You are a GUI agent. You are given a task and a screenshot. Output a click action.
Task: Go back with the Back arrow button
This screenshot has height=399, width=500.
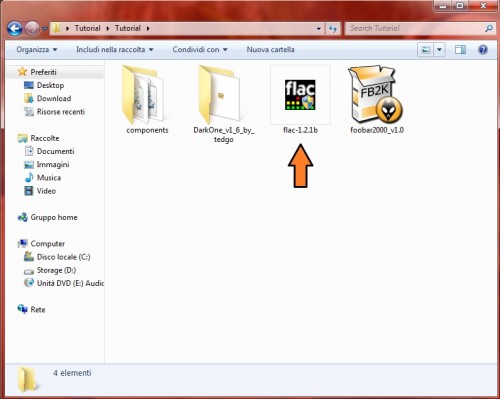pyautogui.click(x=15, y=29)
